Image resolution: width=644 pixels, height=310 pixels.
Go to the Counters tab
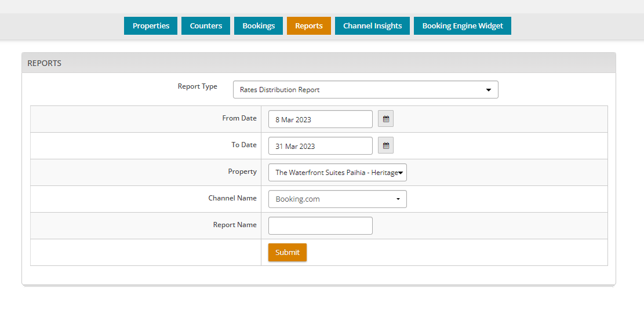206,26
